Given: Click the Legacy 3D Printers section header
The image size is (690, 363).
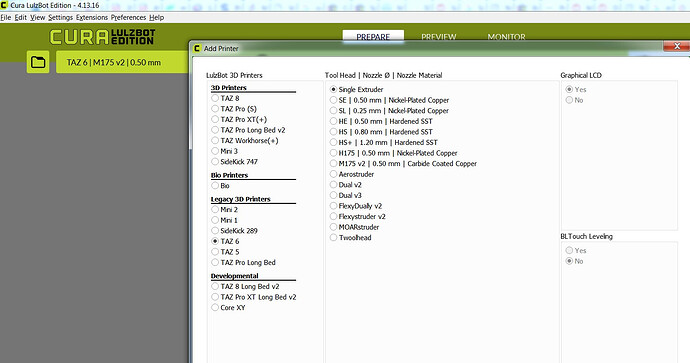Looking at the screenshot, I should (x=240, y=199).
